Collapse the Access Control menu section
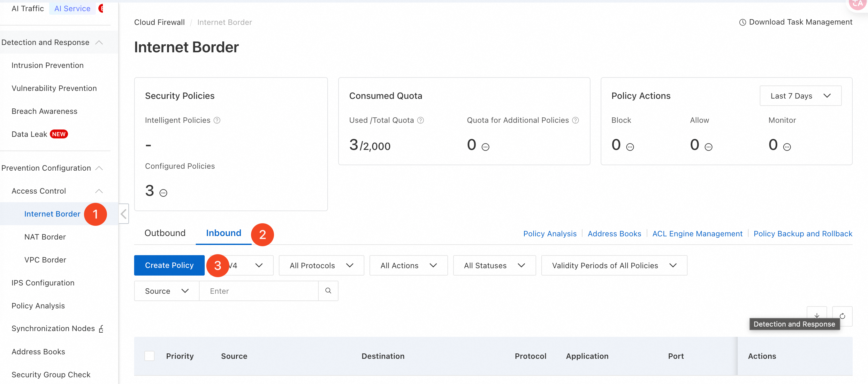 pos(99,191)
